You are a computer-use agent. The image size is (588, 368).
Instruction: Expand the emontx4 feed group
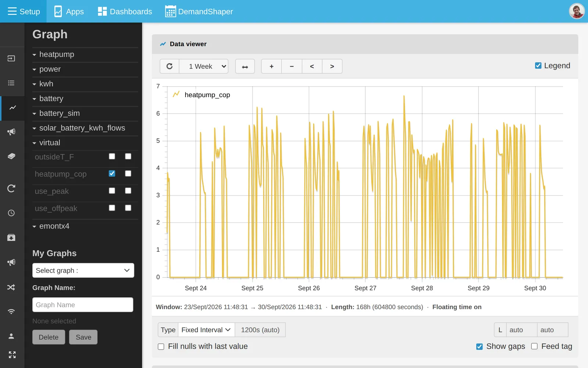[x=85, y=226]
